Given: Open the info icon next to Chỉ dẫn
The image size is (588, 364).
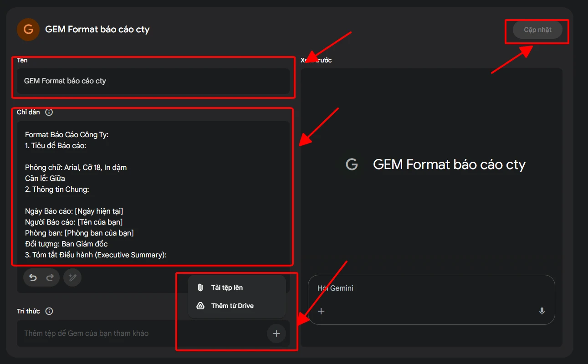Looking at the screenshot, I should (49, 112).
